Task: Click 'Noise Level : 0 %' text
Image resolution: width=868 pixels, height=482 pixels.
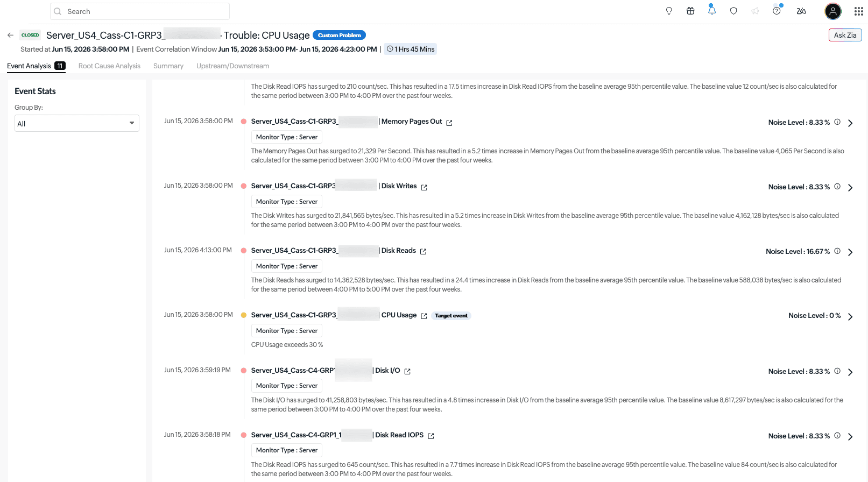Action: tap(814, 316)
